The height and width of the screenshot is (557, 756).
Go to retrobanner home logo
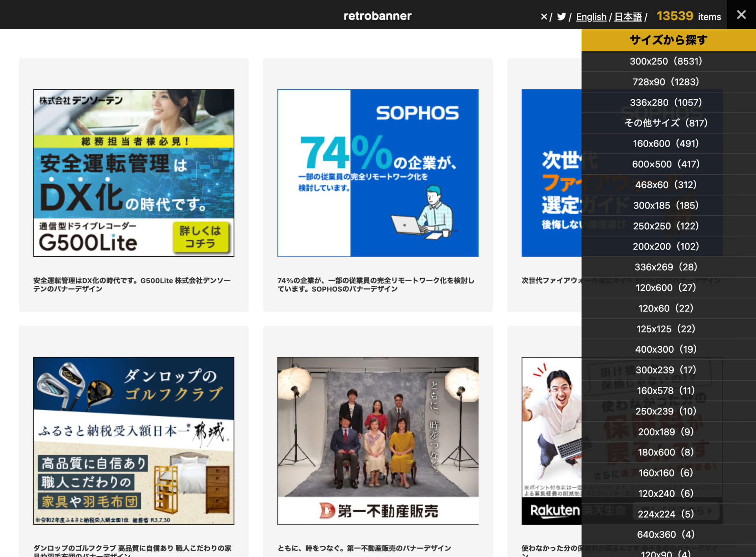[x=378, y=16]
